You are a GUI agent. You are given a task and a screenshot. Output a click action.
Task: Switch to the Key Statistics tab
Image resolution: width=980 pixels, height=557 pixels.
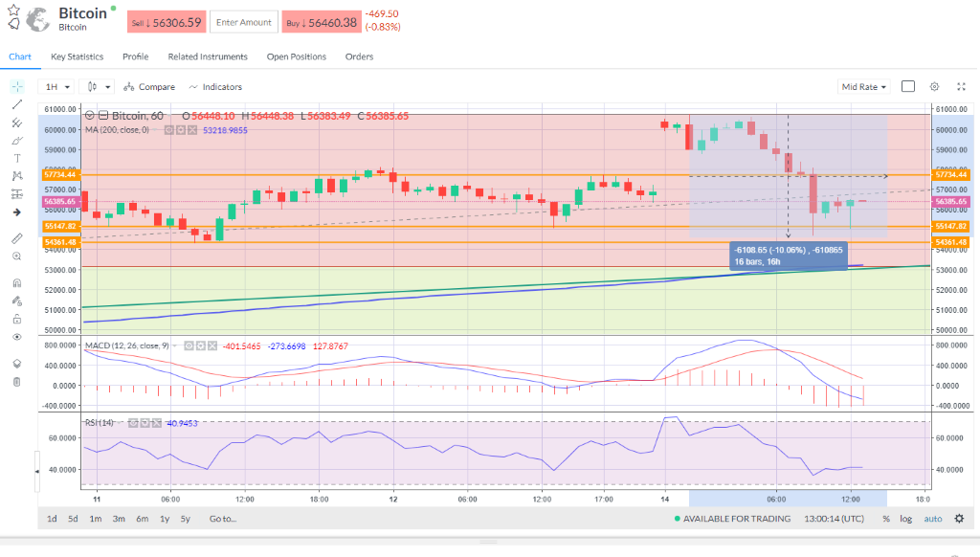pos(77,56)
